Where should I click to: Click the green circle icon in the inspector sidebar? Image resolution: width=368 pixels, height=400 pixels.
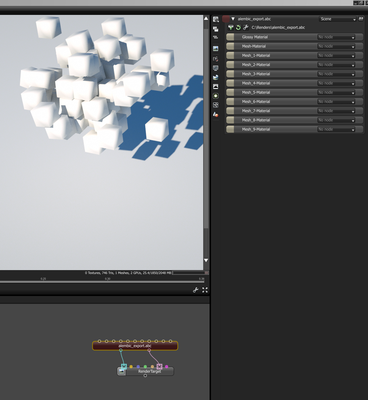[216, 96]
